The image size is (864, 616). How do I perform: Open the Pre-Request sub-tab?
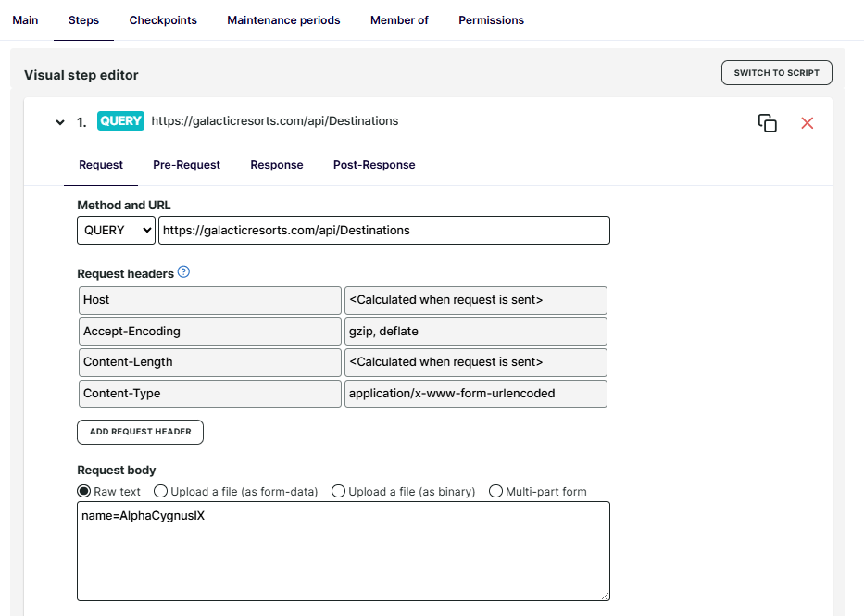(187, 165)
